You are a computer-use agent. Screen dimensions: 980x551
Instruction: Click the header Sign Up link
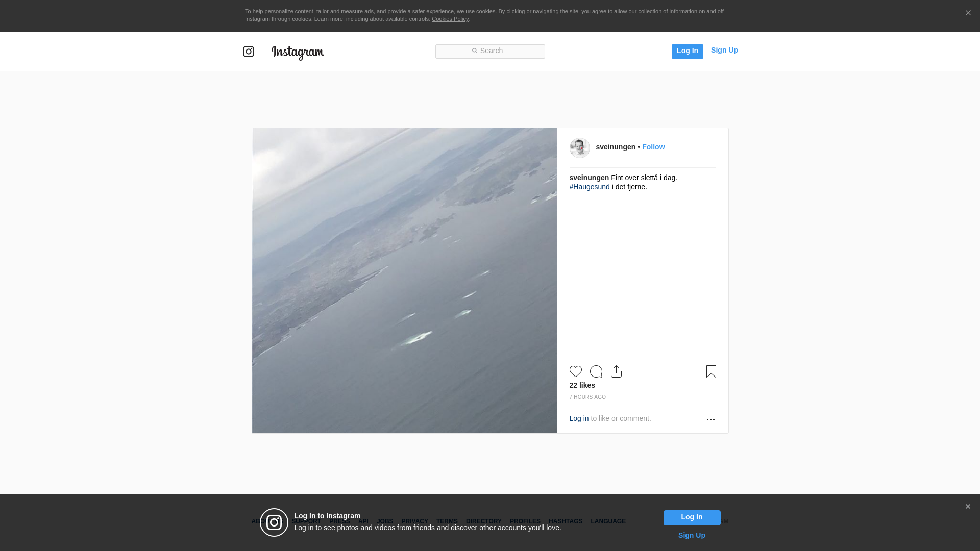pyautogui.click(x=724, y=50)
